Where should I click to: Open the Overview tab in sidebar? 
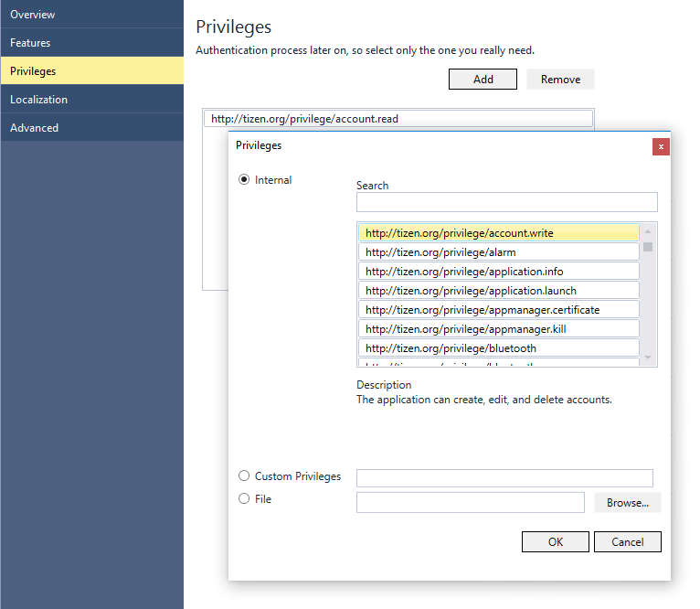coord(91,15)
